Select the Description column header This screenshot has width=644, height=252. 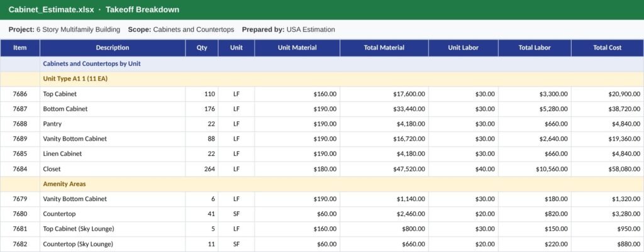(113, 48)
